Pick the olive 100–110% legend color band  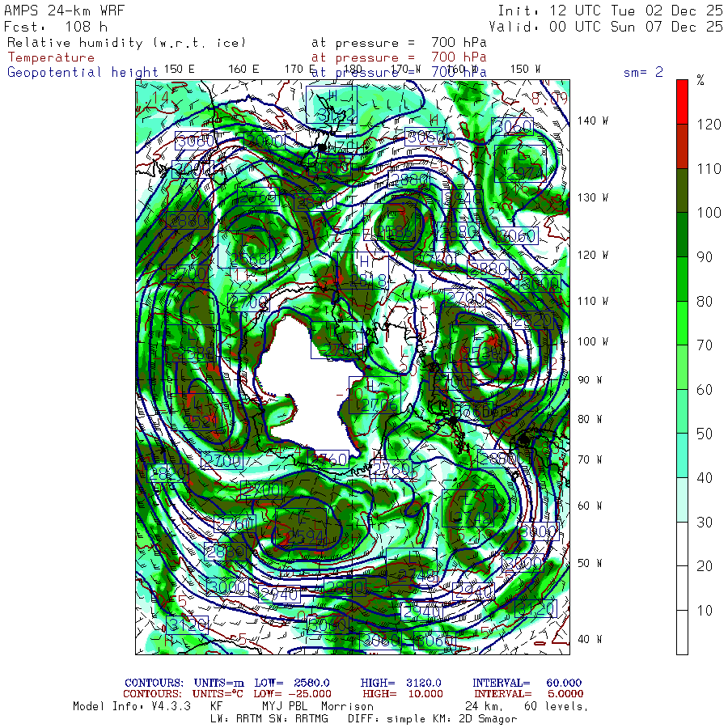(683, 190)
